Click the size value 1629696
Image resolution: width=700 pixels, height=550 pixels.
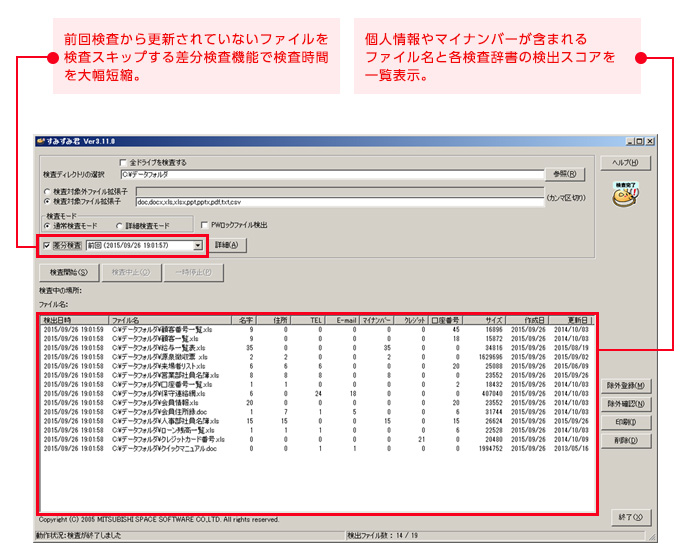click(x=490, y=357)
